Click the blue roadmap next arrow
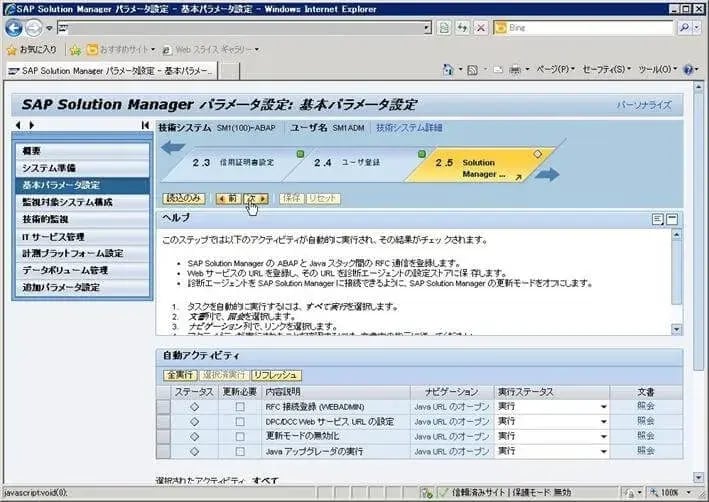Screen dimensions: 709x502 pyautogui.click(x=547, y=174)
